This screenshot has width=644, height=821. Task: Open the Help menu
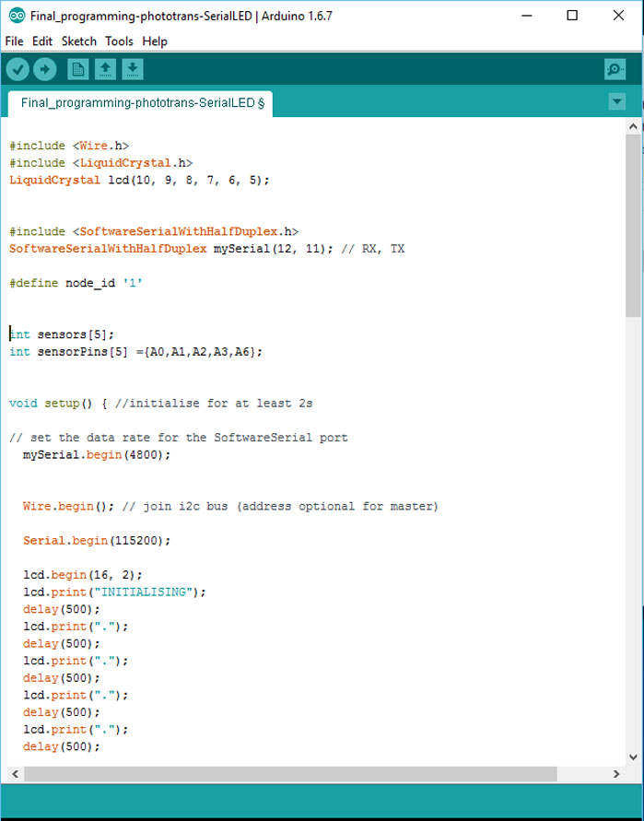[x=155, y=41]
